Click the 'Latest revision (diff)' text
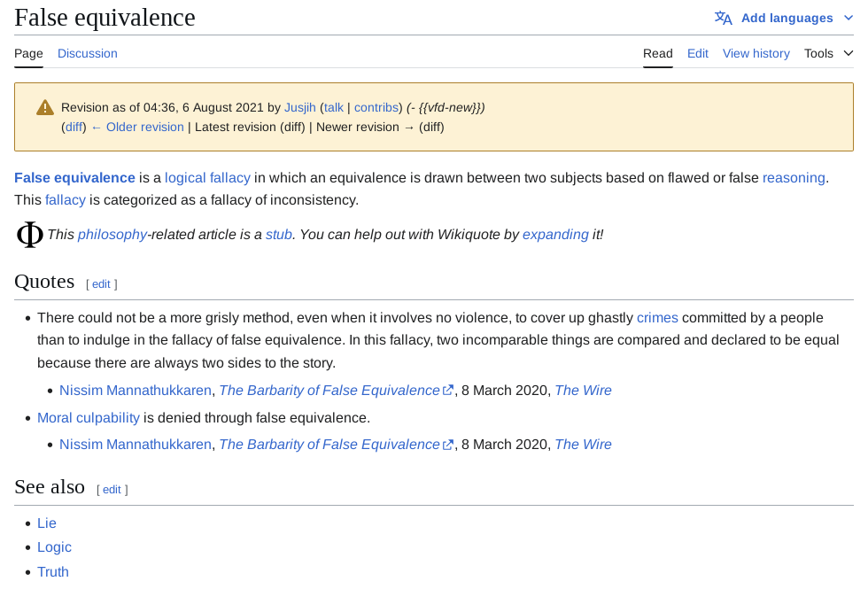Image resolution: width=868 pixels, height=589 pixels. (250, 128)
